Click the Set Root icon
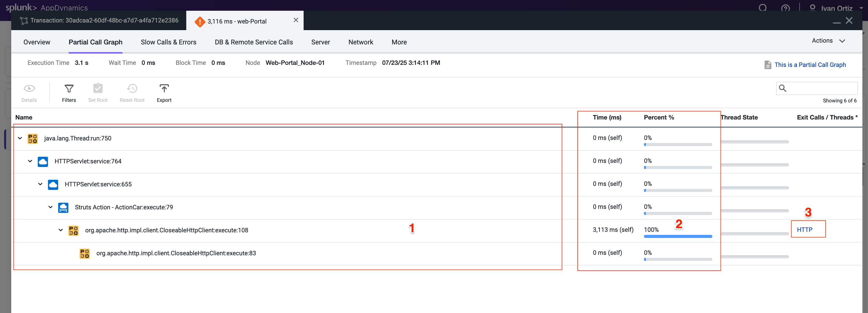The image size is (868, 313). click(x=98, y=92)
